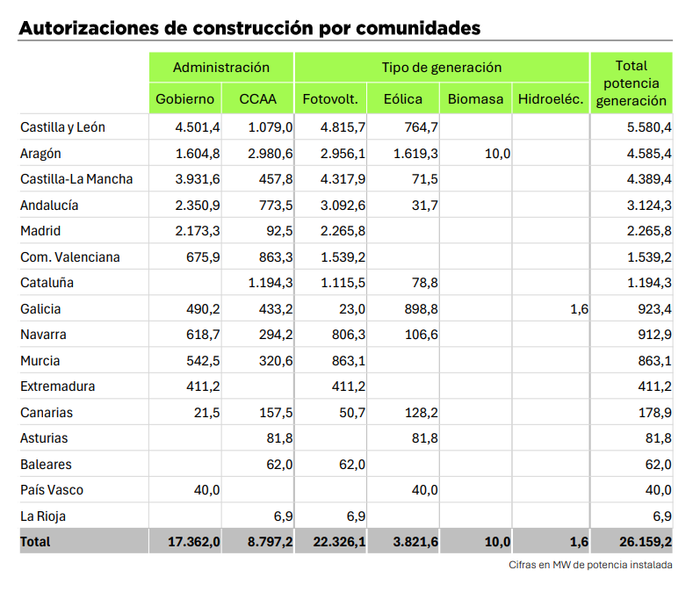Click País Vasco Eólica value 40,0
700x592 pixels.
(424, 490)
